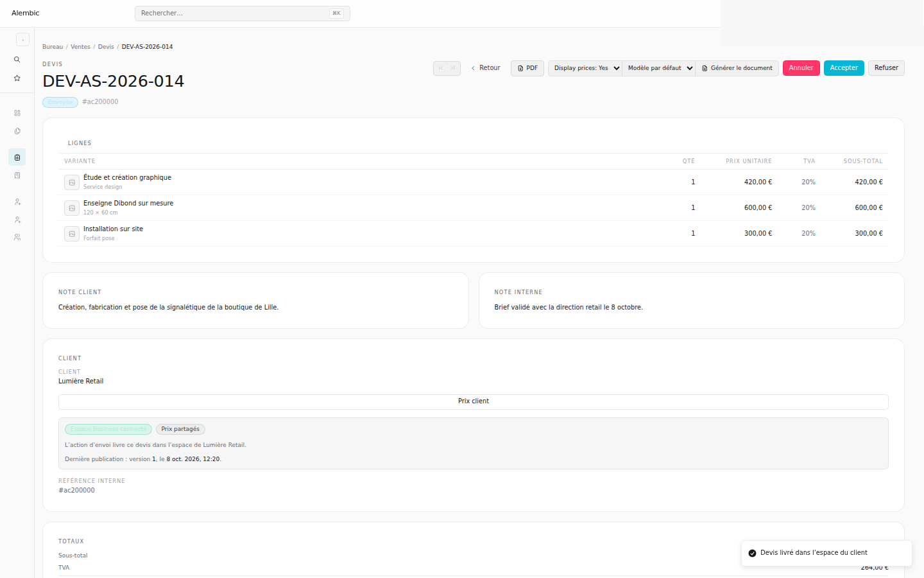The height and width of the screenshot is (578, 924).
Task: Focus the Rechercher search field
Action: click(x=243, y=13)
